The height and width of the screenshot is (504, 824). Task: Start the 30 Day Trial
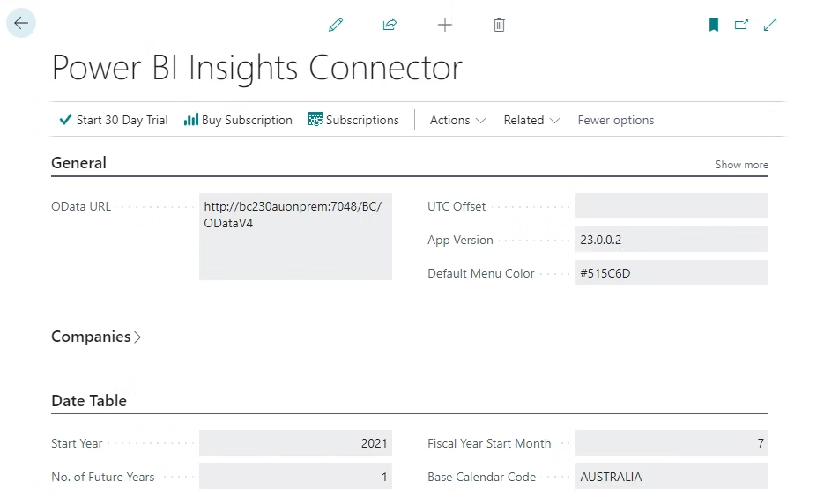114,121
